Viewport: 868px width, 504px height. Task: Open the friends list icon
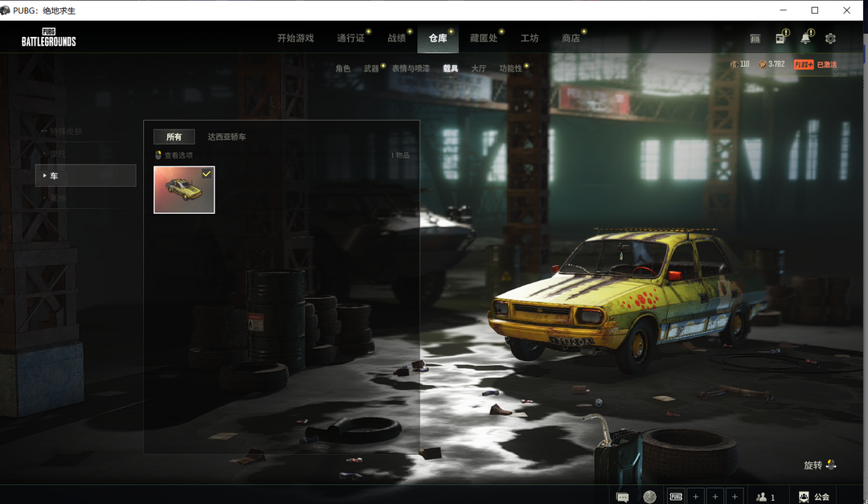pos(762,497)
